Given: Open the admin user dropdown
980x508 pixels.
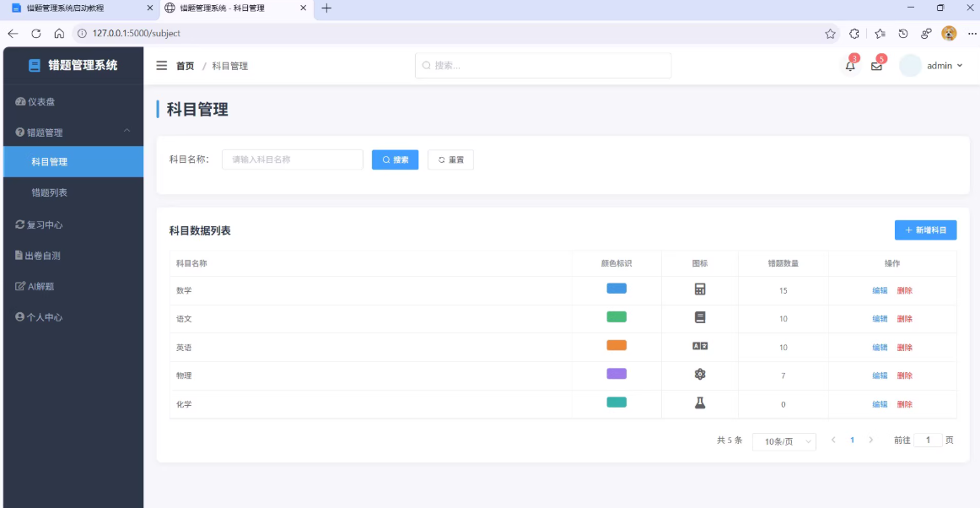Looking at the screenshot, I should point(945,66).
